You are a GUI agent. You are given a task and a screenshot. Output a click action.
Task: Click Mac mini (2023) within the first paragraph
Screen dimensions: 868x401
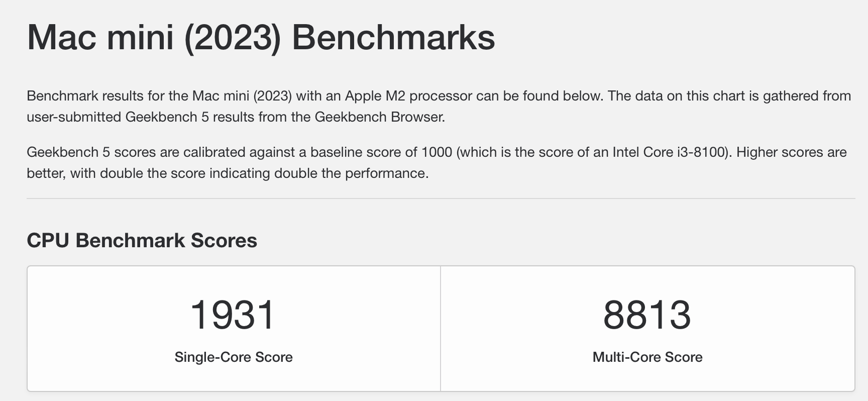pyautogui.click(x=242, y=96)
